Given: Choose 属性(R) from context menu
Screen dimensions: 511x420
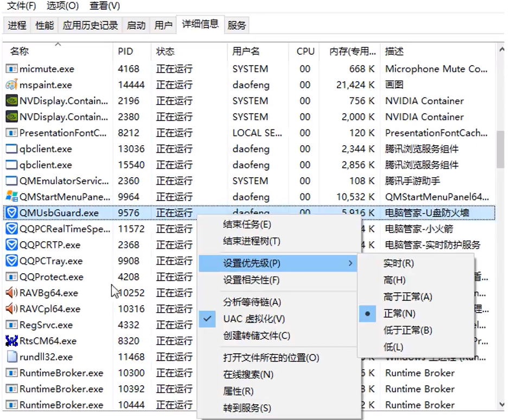Looking at the screenshot, I should [238, 391].
